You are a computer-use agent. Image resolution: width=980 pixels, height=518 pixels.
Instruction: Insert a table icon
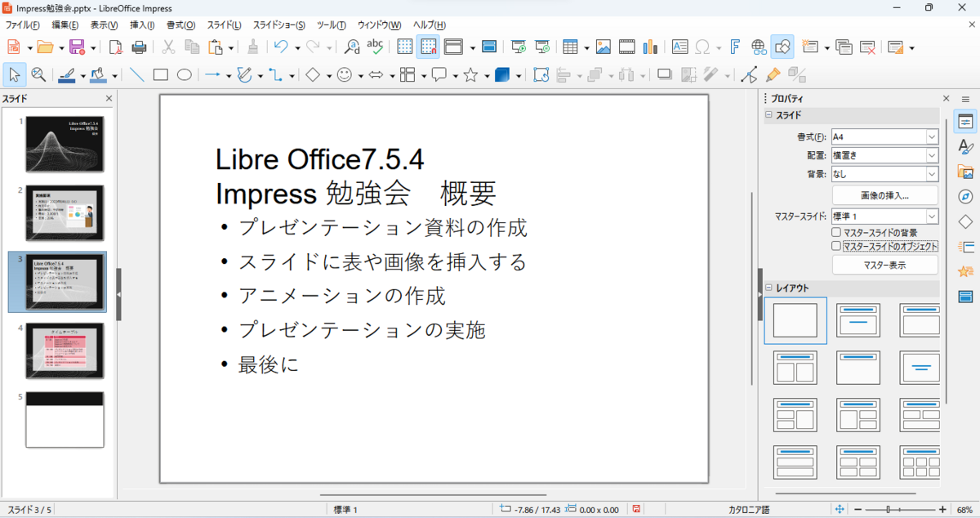(x=570, y=47)
